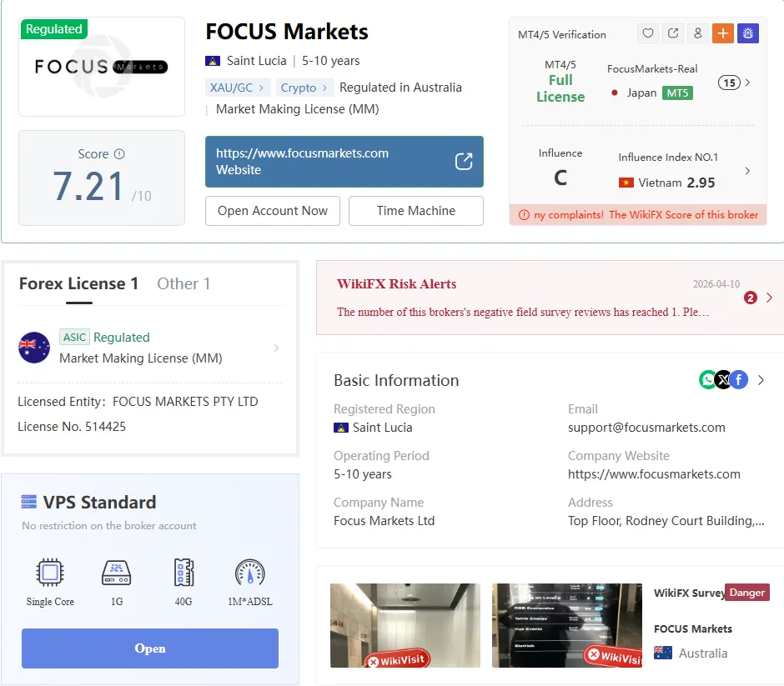Image resolution: width=784 pixels, height=686 pixels.
Task: Expand the ASIC Regulated license row chevron
Action: coord(276,348)
